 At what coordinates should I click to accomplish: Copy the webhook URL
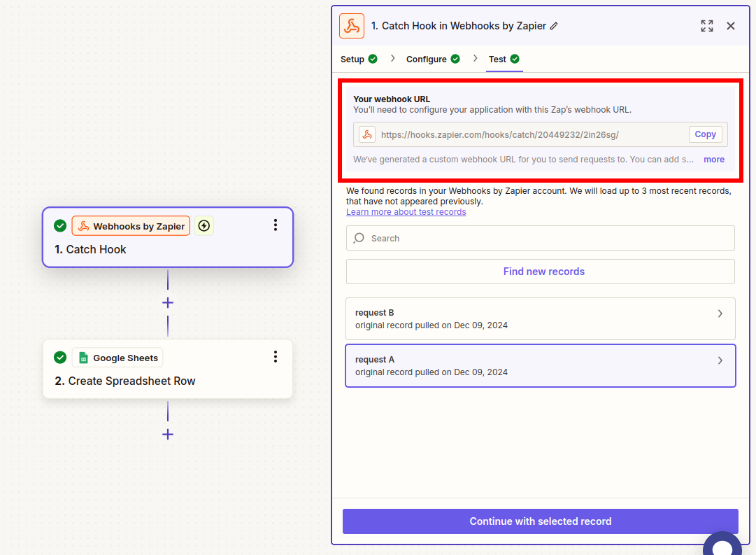tap(705, 134)
